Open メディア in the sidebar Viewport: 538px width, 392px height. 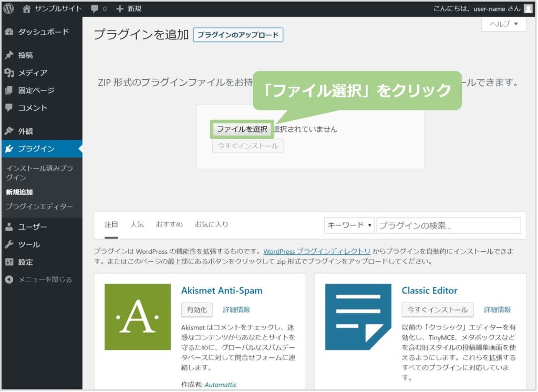point(33,73)
